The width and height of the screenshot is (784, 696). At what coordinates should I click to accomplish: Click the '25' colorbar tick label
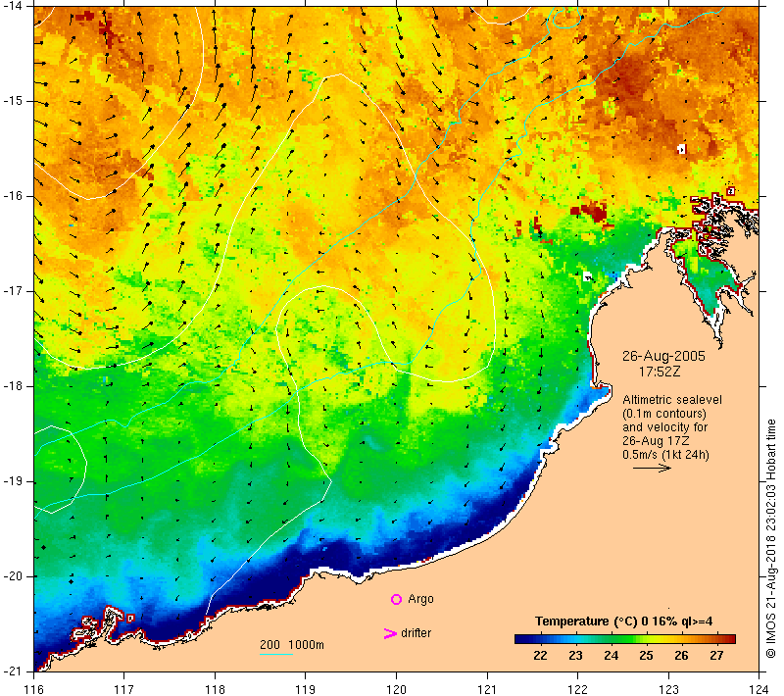[646, 656]
